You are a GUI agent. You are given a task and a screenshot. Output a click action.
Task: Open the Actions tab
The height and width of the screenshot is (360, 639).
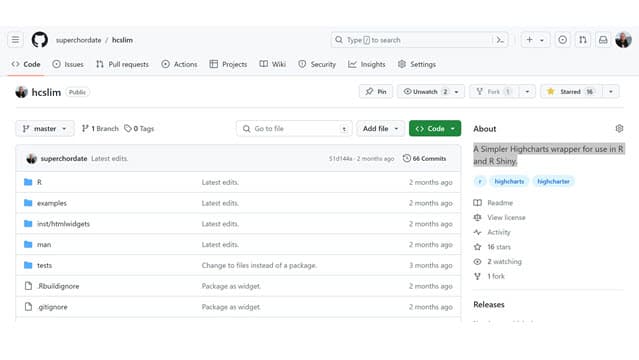pos(179,64)
